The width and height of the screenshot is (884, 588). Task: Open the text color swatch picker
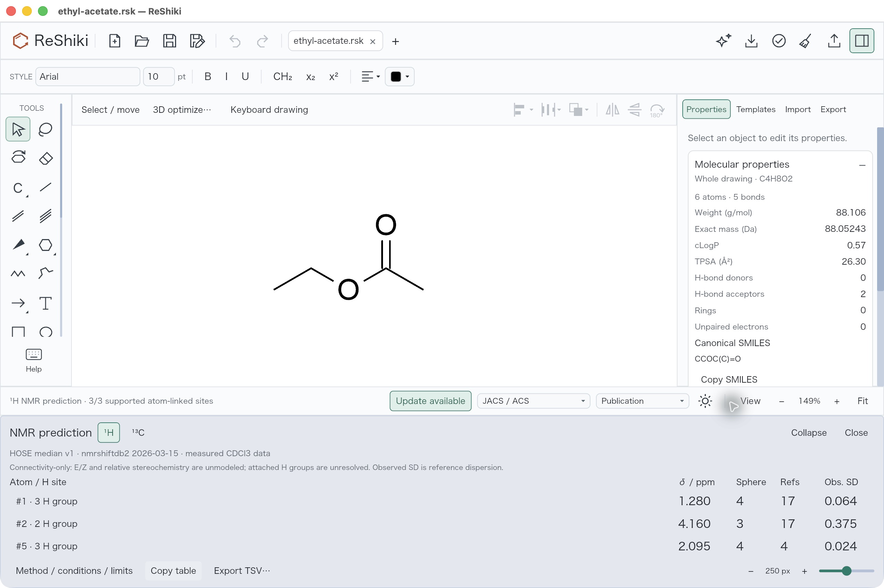pyautogui.click(x=399, y=77)
